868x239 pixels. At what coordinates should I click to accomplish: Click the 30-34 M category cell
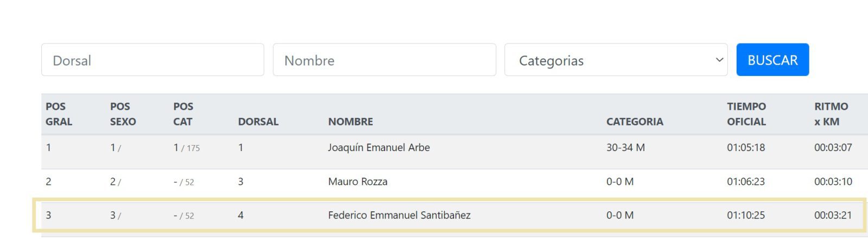(x=626, y=148)
